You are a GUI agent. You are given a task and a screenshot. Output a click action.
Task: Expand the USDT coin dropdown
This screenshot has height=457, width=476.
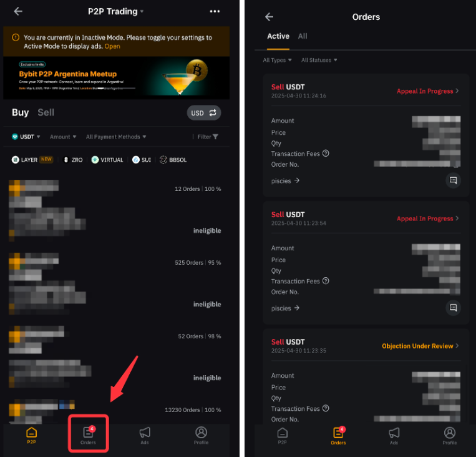pos(26,137)
